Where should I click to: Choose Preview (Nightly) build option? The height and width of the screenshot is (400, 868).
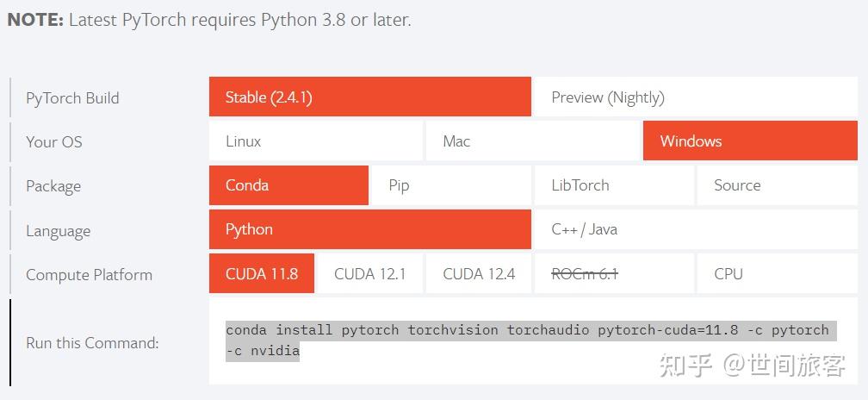695,97
